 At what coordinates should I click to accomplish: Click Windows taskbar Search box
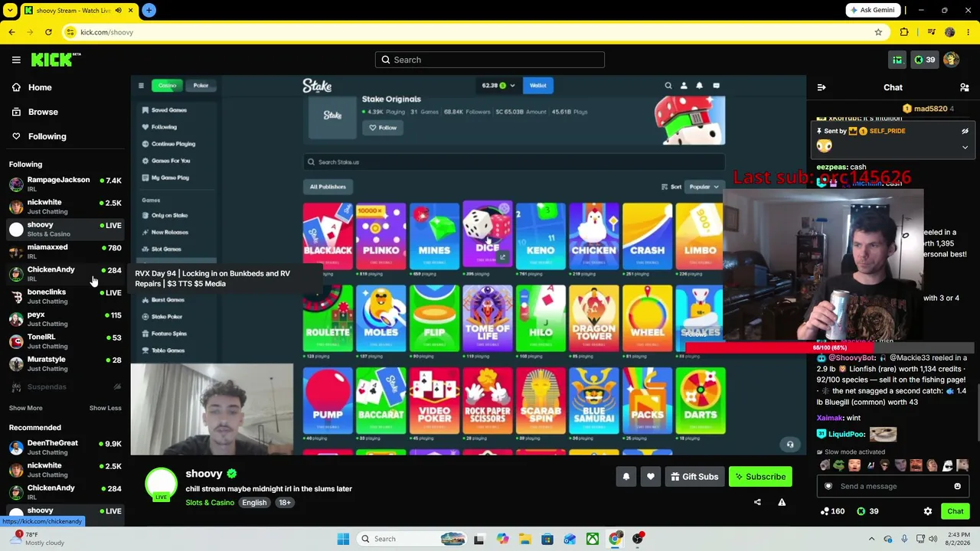413,539
